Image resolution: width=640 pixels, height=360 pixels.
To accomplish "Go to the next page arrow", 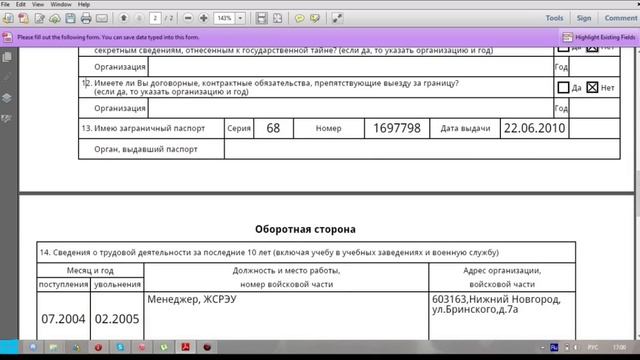I will pyautogui.click(x=139, y=18).
